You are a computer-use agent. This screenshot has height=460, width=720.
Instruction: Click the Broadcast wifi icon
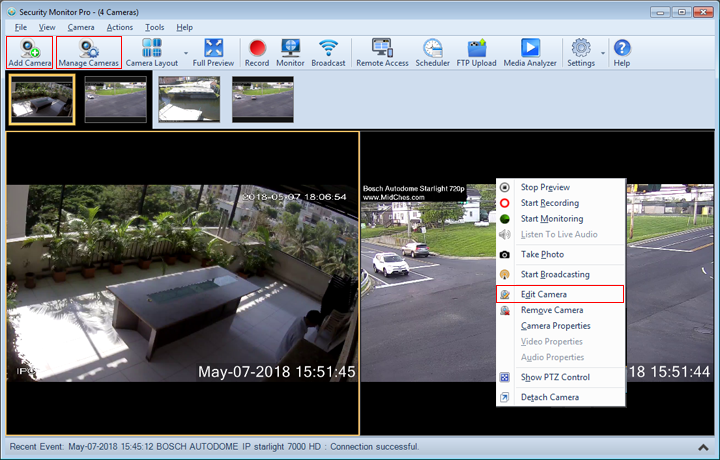[328, 52]
